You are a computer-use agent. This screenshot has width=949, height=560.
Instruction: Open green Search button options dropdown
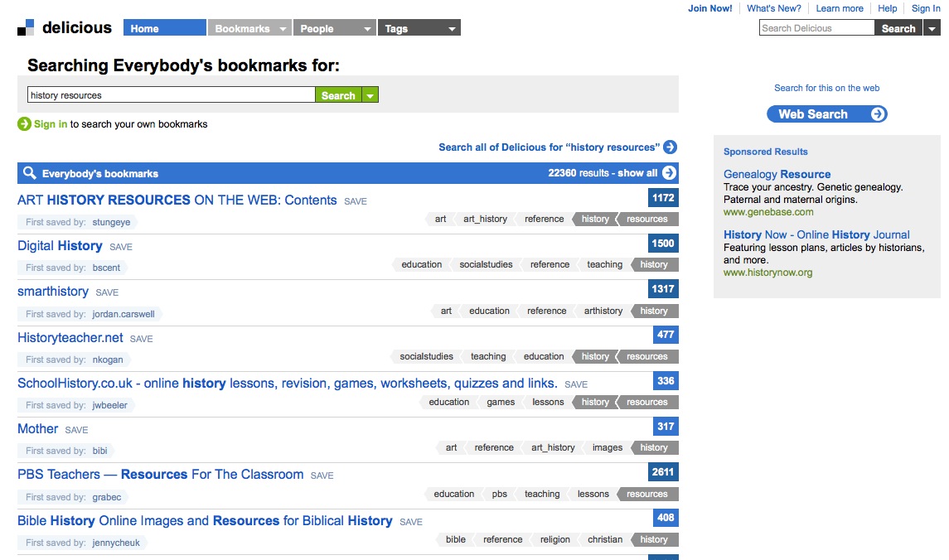(x=370, y=96)
